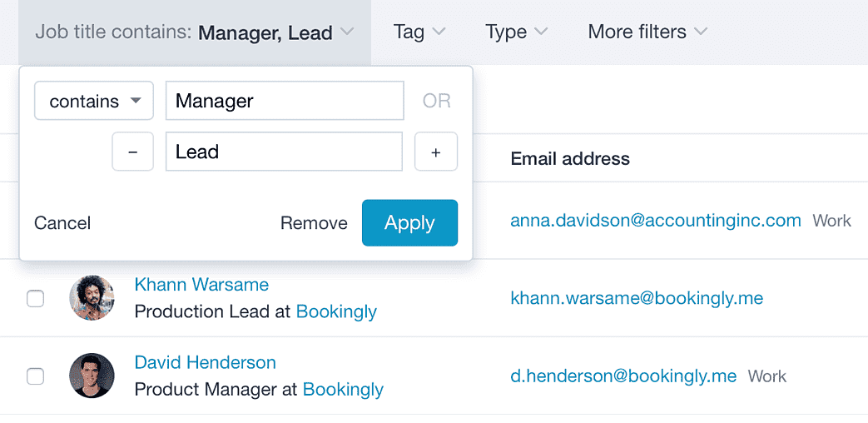The width and height of the screenshot is (868, 423).
Task: Tick the checkbox for David Henderson
Action: pos(36,376)
